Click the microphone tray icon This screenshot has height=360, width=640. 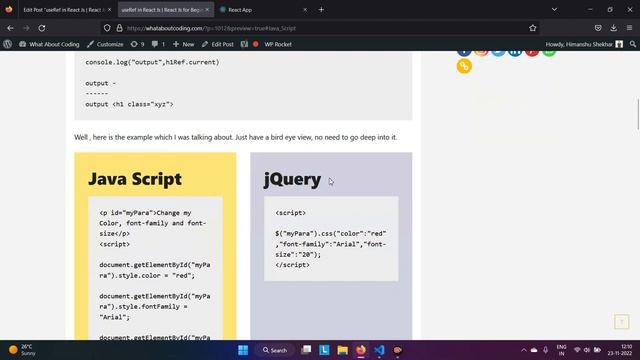click(546, 350)
